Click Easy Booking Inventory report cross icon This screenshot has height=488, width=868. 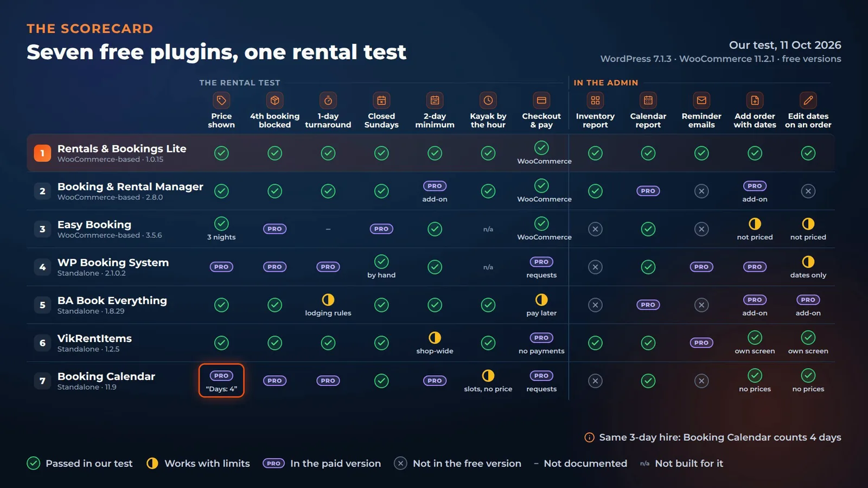pyautogui.click(x=595, y=229)
